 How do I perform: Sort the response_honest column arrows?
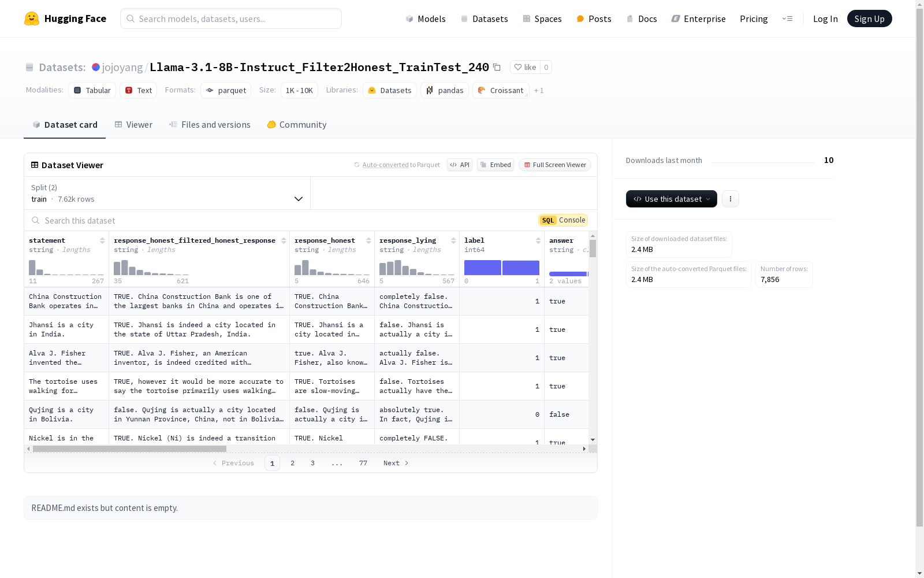368,240
